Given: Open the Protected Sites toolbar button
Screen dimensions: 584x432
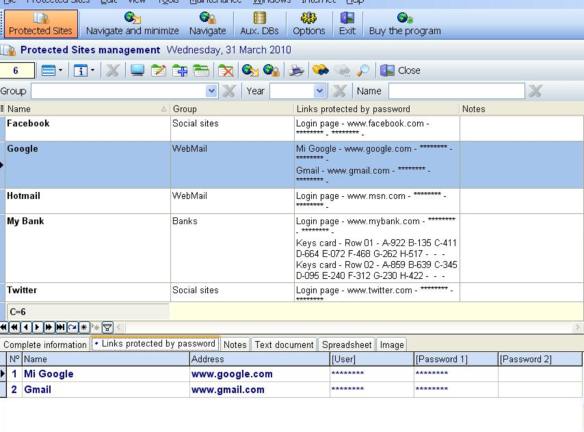Looking at the screenshot, I should [x=40, y=24].
